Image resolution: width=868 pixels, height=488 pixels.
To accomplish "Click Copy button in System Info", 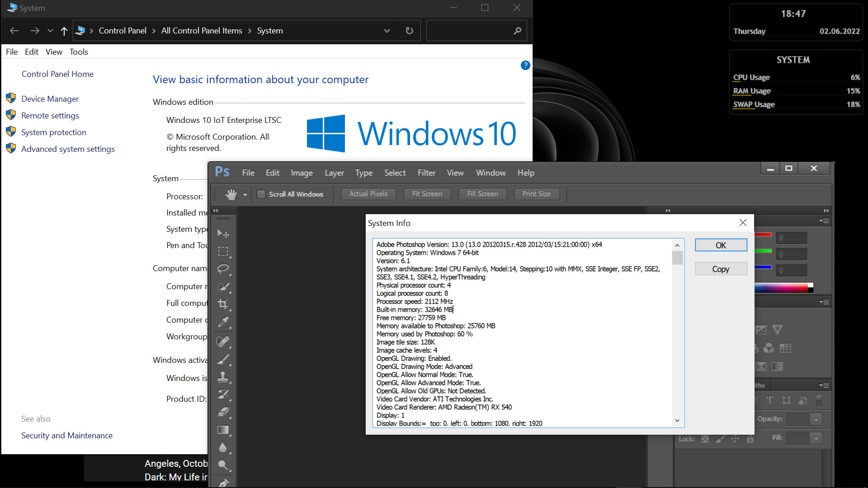I will 721,269.
